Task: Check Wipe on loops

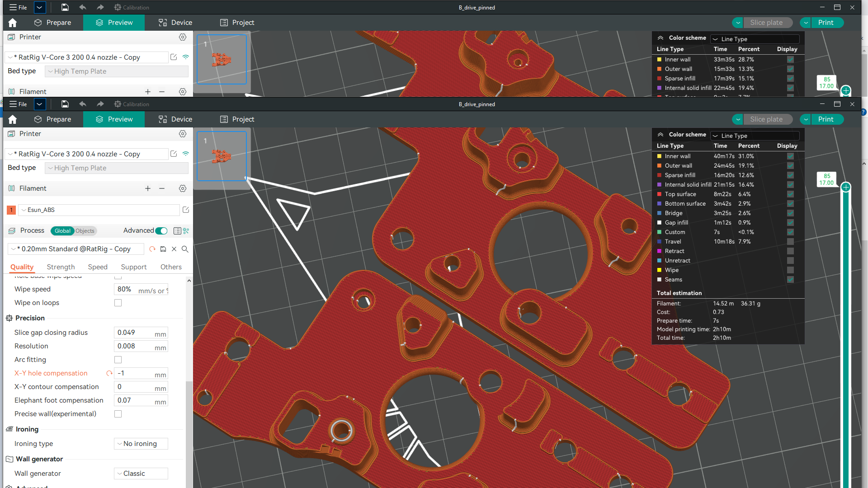Action: 118,303
